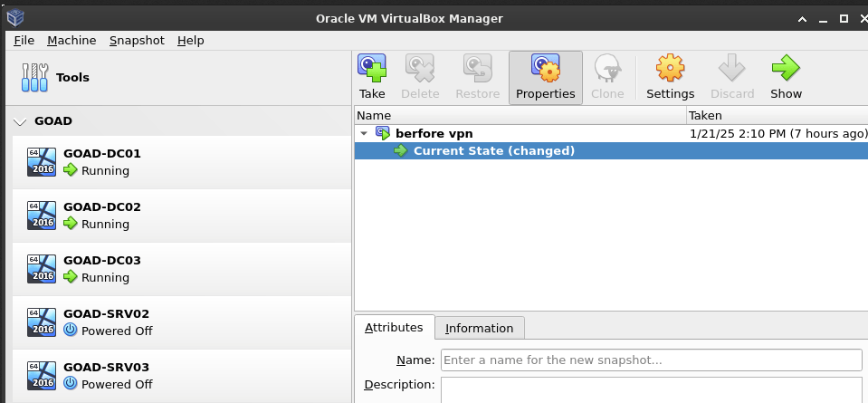Collapse the 'berfore vpn' snapshot tree
This screenshot has height=403, width=868.
[x=365, y=134]
